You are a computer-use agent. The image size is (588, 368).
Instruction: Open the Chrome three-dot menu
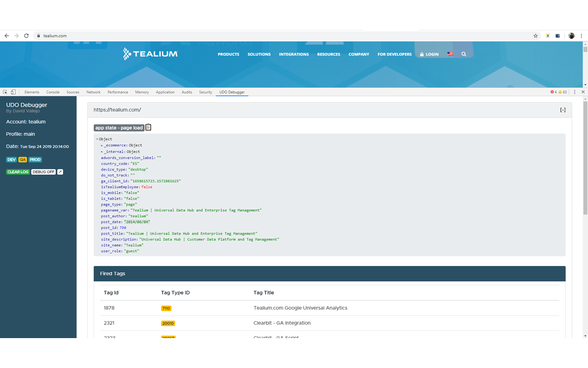(582, 36)
